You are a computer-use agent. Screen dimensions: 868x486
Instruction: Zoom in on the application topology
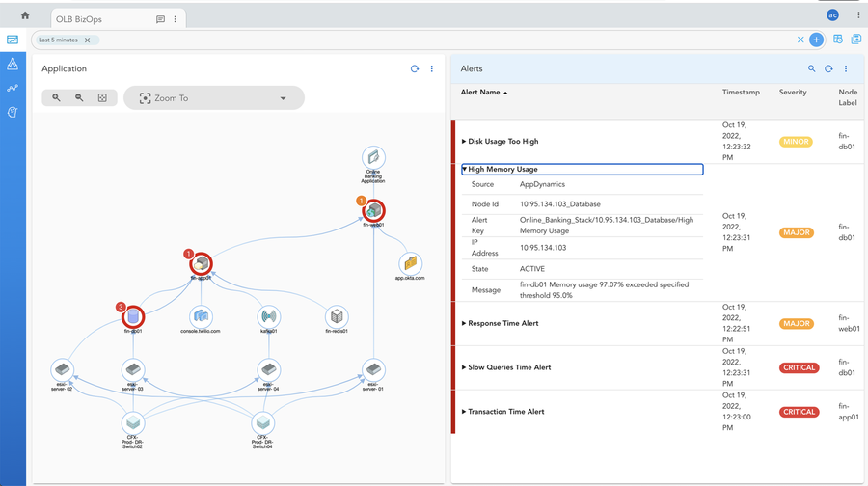(57, 97)
